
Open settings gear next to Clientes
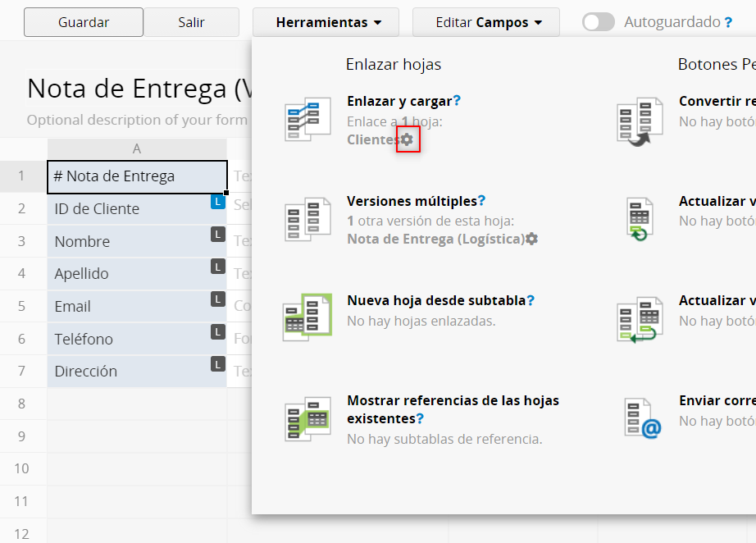tap(408, 140)
